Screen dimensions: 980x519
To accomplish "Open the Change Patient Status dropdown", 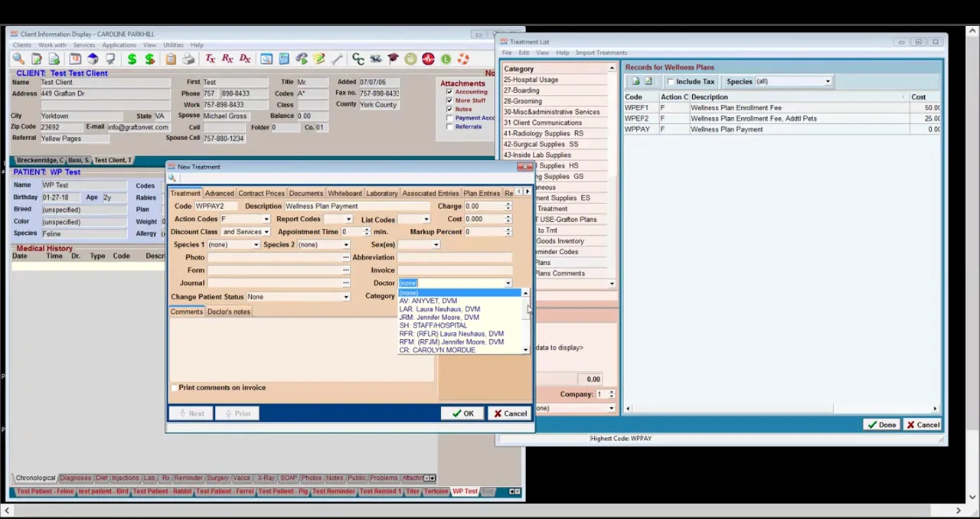I will 346,297.
